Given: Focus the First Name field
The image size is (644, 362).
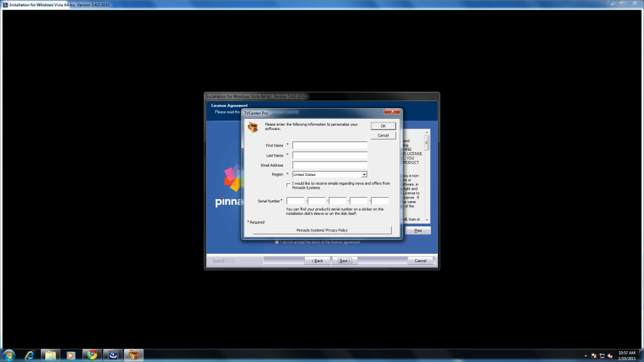Looking at the screenshot, I should point(330,145).
